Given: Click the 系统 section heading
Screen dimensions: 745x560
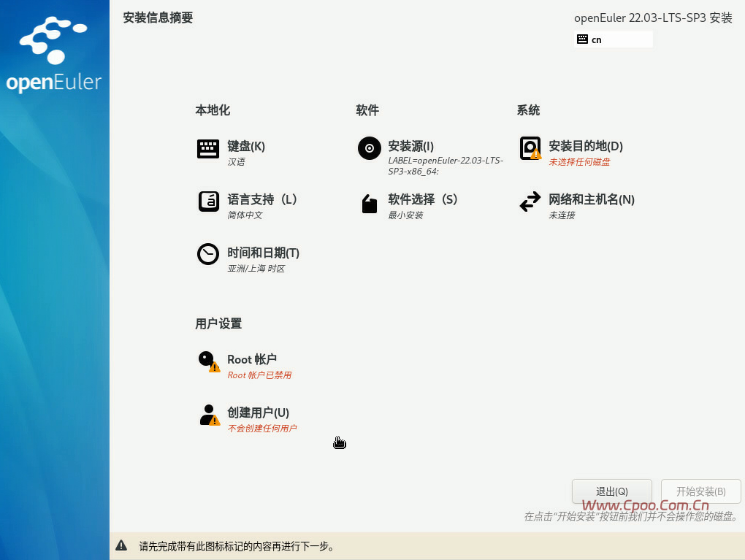Looking at the screenshot, I should (528, 110).
